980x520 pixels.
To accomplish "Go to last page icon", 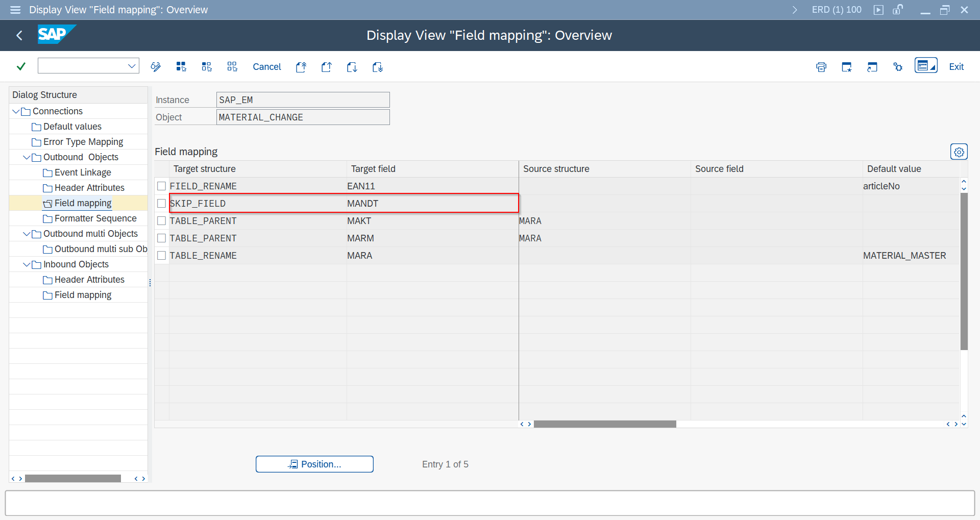I will tap(378, 67).
